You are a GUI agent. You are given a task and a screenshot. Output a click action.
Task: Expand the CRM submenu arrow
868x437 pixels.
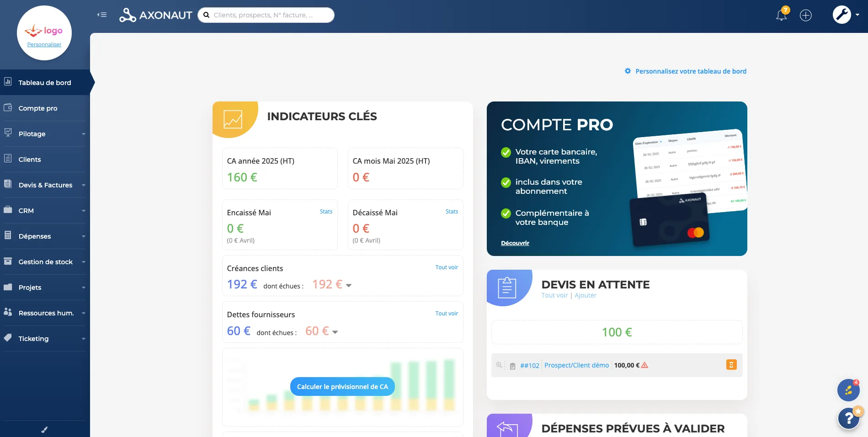(x=84, y=211)
